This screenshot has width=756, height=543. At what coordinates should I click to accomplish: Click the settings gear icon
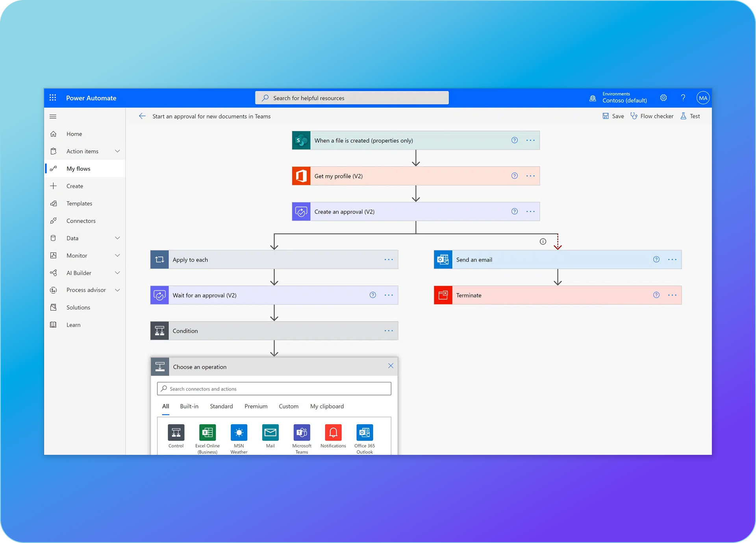[663, 98]
